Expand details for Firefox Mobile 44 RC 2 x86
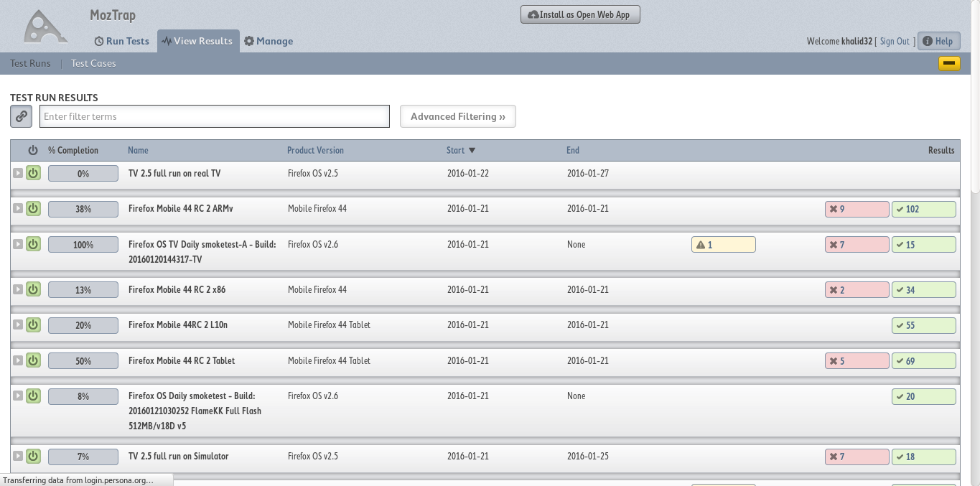 click(x=18, y=289)
